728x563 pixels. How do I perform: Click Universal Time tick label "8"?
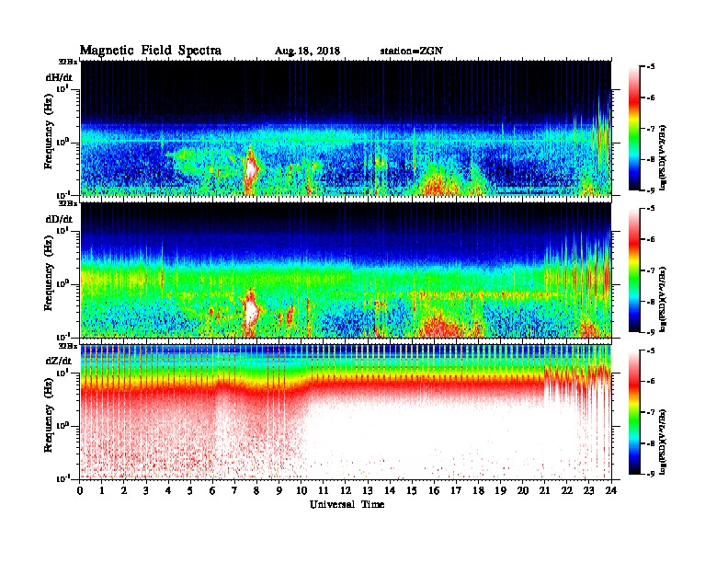pos(256,490)
